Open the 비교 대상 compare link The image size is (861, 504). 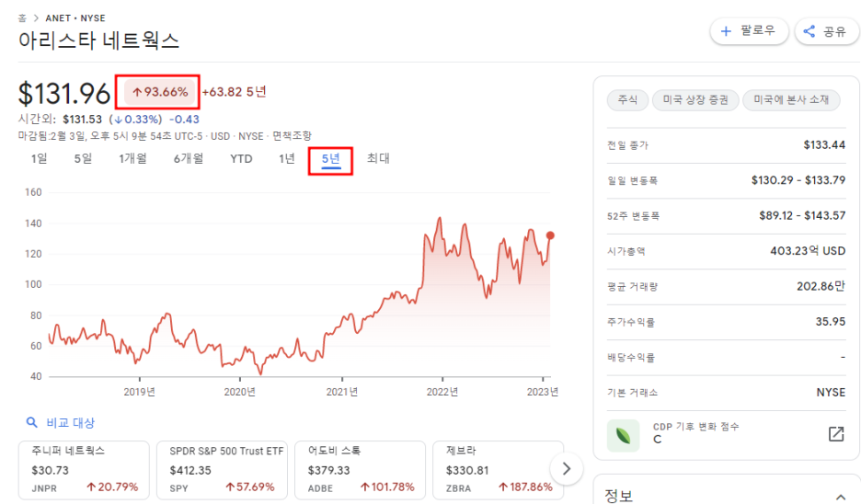(x=70, y=423)
